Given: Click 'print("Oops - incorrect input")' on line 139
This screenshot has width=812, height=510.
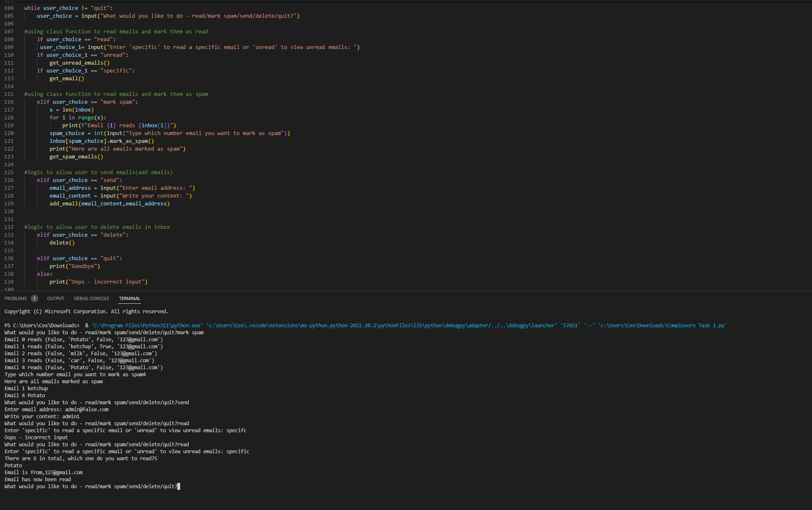Looking at the screenshot, I should pyautogui.click(x=99, y=282).
